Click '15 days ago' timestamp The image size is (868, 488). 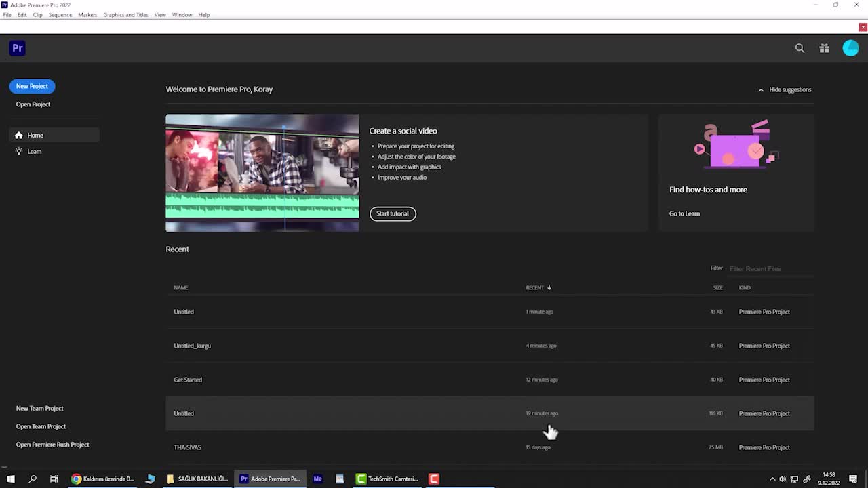pos(538,447)
